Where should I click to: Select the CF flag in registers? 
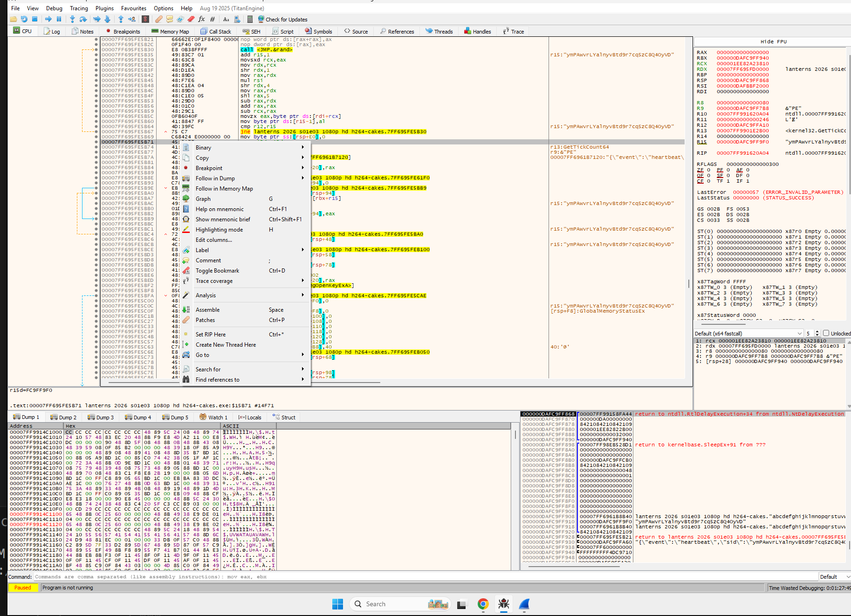click(x=700, y=181)
